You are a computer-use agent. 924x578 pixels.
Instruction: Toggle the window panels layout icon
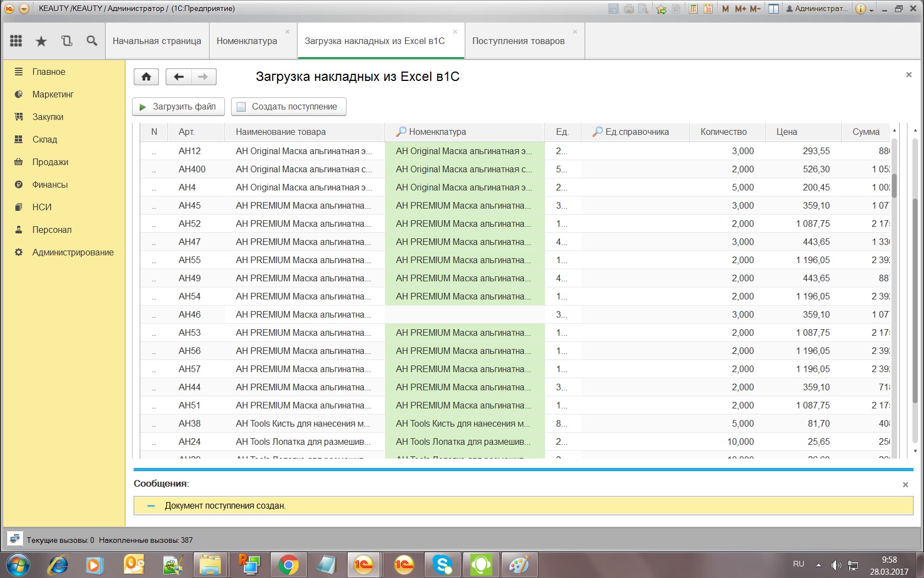pos(773,9)
